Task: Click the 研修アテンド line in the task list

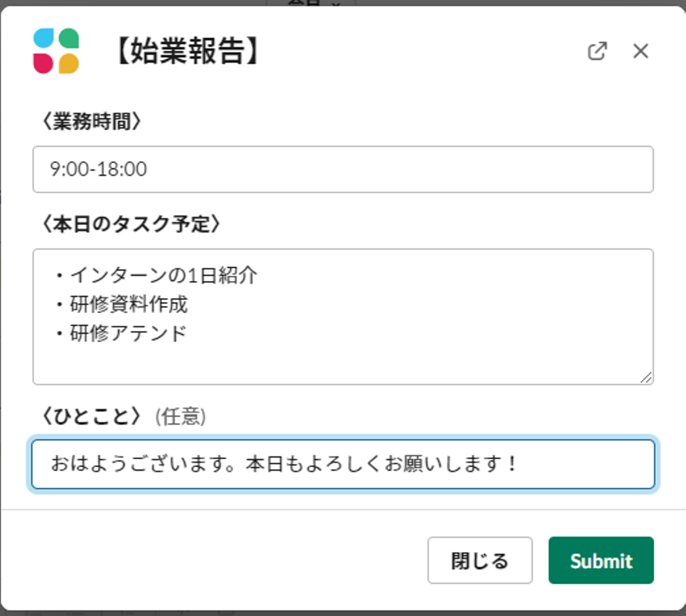Action: point(128,333)
